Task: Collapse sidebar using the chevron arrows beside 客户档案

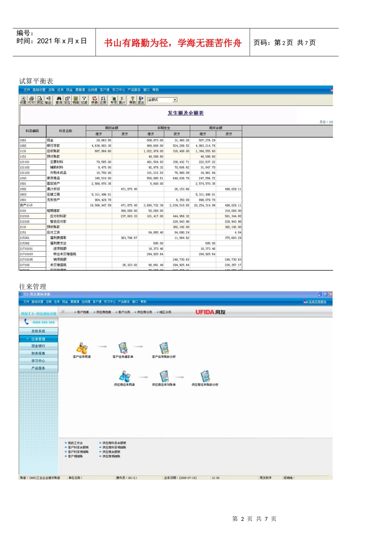Action: pyautogui.click(x=63, y=312)
